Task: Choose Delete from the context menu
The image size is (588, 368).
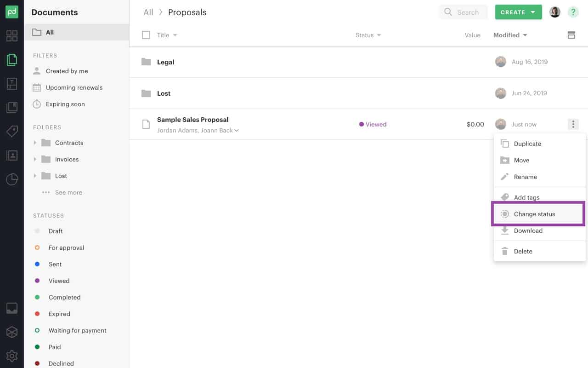Action: coord(539,251)
